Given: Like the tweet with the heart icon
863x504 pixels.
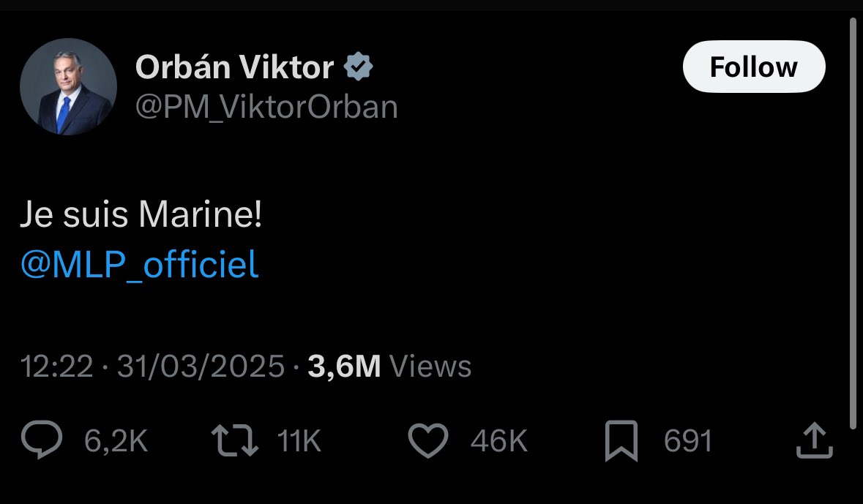Looking at the screenshot, I should point(427,441).
